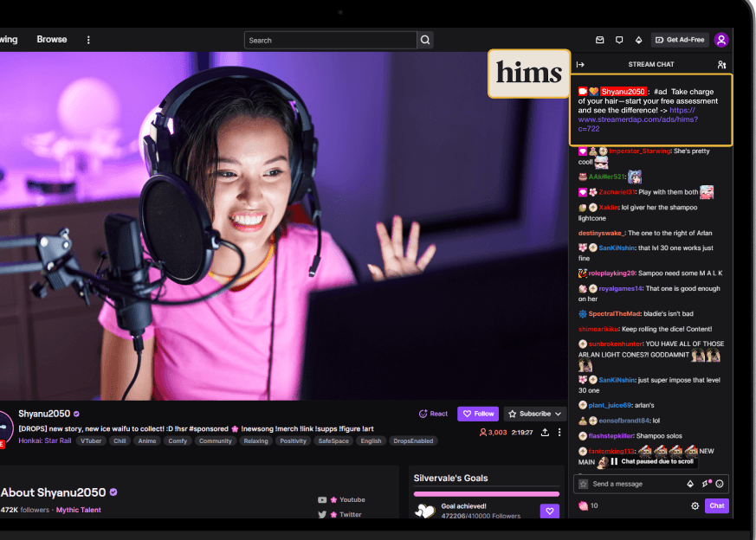Click the Bits diamond icon in top bar
756x540 pixels.
(638, 40)
